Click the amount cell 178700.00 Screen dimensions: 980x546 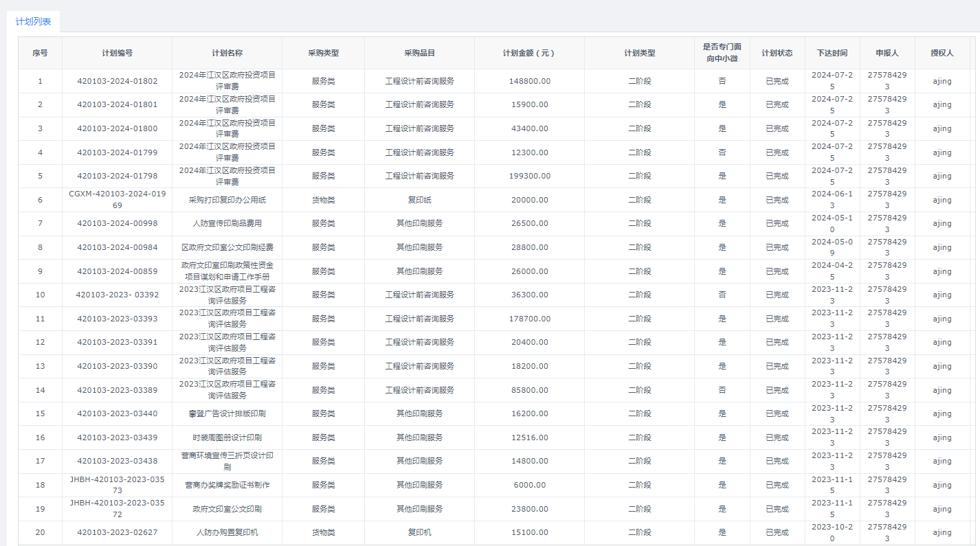tap(529, 319)
